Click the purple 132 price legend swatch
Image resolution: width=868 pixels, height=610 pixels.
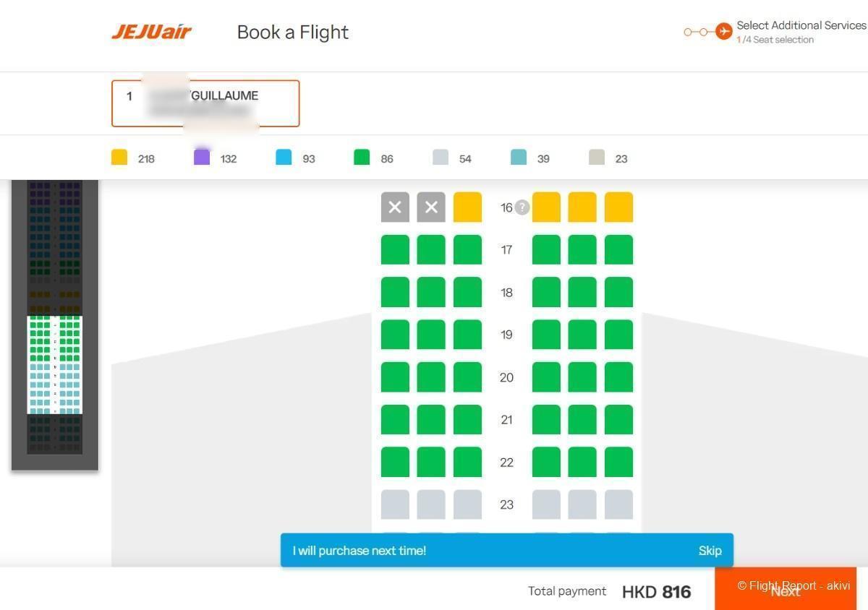point(202,158)
